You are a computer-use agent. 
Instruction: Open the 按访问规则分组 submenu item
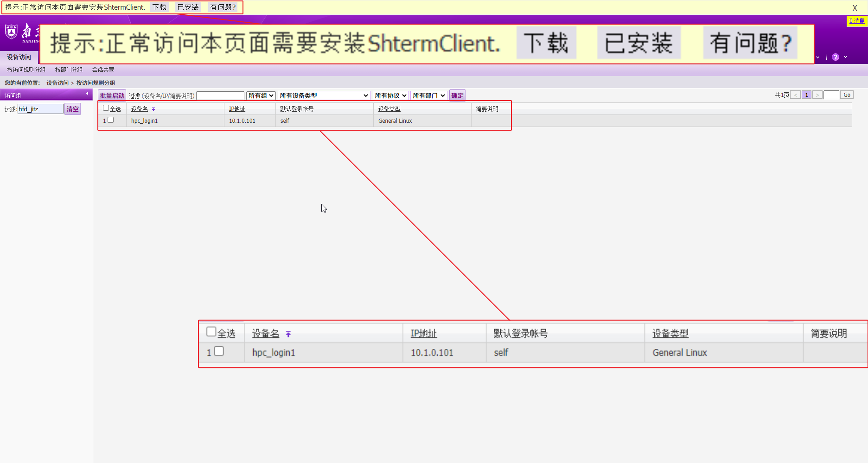tap(26, 70)
